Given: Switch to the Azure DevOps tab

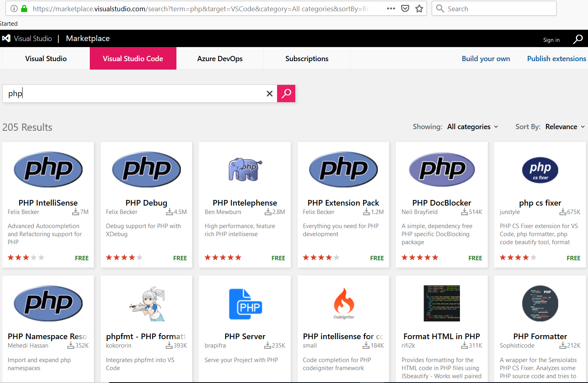Looking at the screenshot, I should point(220,59).
